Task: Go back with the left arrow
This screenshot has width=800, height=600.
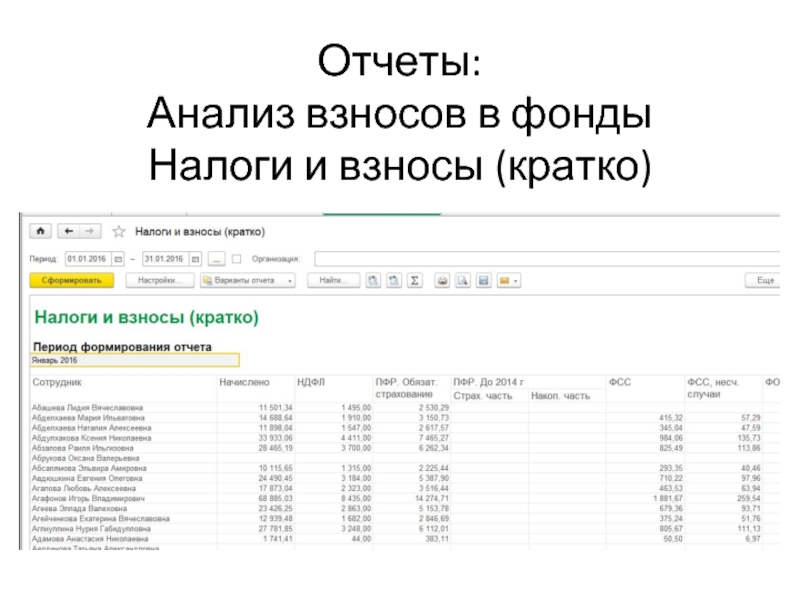Action: (x=67, y=231)
